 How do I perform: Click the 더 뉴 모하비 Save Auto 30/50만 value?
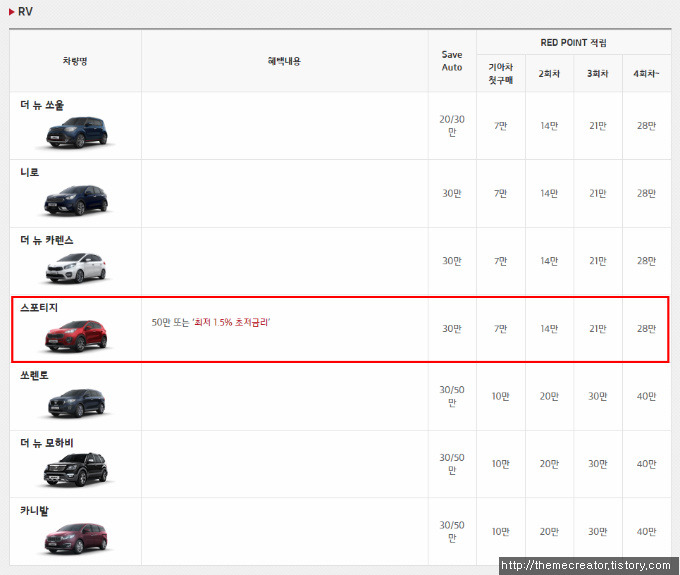tap(452, 464)
